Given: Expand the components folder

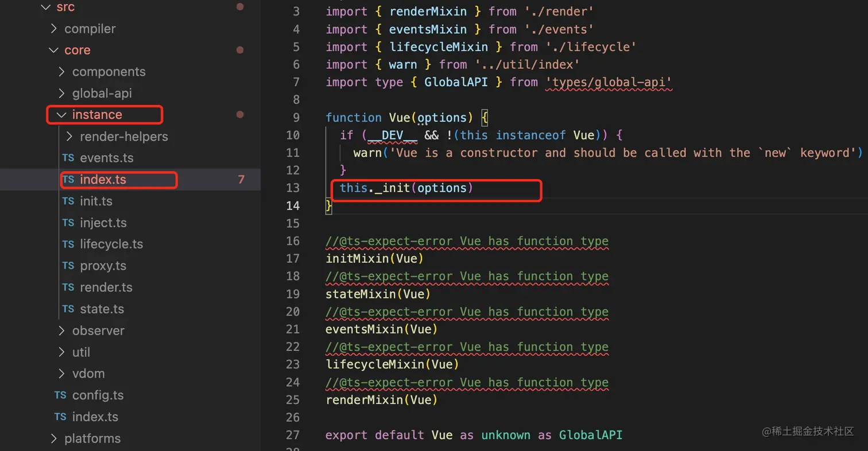Looking at the screenshot, I should pyautogui.click(x=61, y=72).
